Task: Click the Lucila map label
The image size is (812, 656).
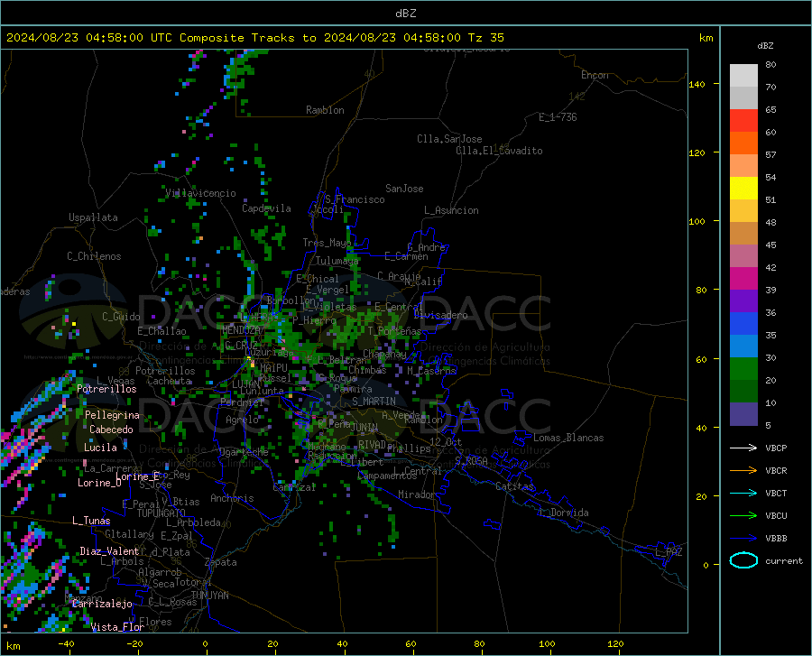Action: [100, 448]
